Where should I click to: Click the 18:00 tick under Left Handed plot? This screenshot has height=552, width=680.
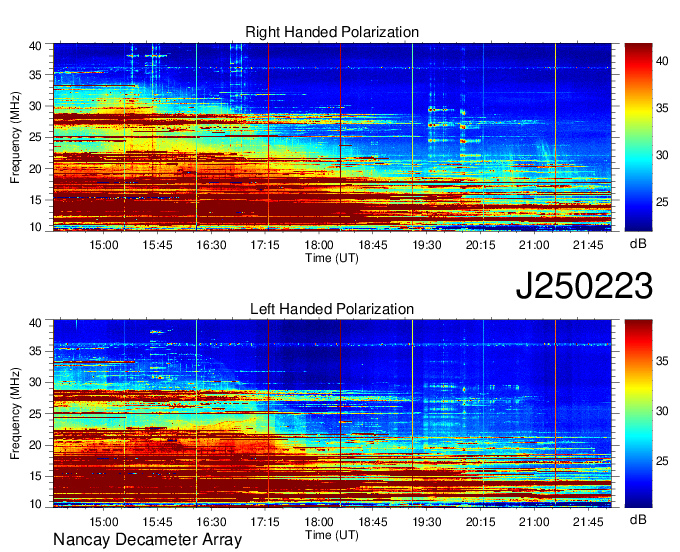[x=319, y=522]
